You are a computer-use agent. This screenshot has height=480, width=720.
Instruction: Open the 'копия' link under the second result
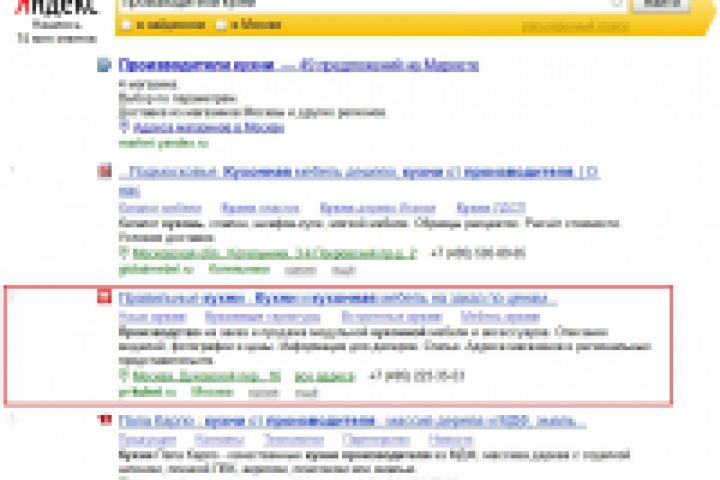point(300,270)
